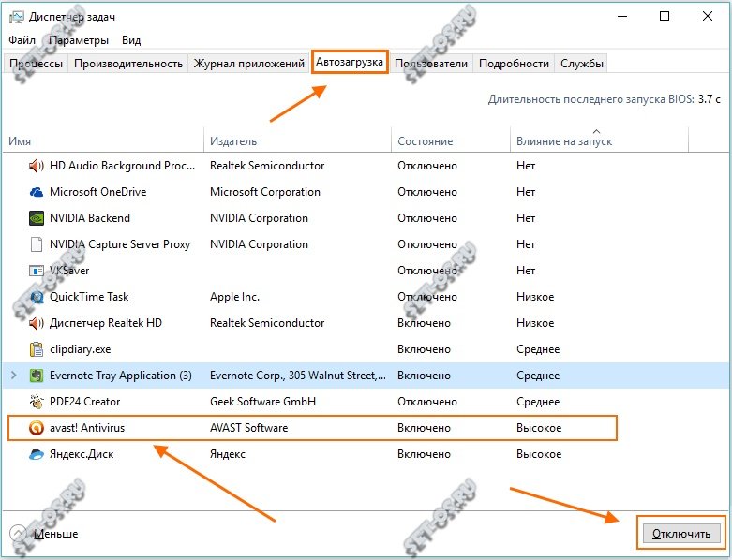Click the Отключить button
The image size is (732, 560).
click(x=681, y=534)
